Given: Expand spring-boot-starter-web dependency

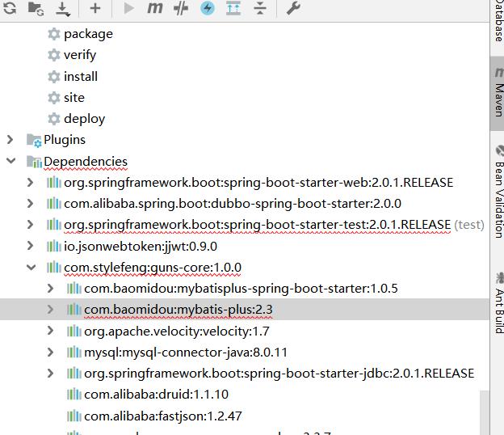Looking at the screenshot, I should [31, 183].
